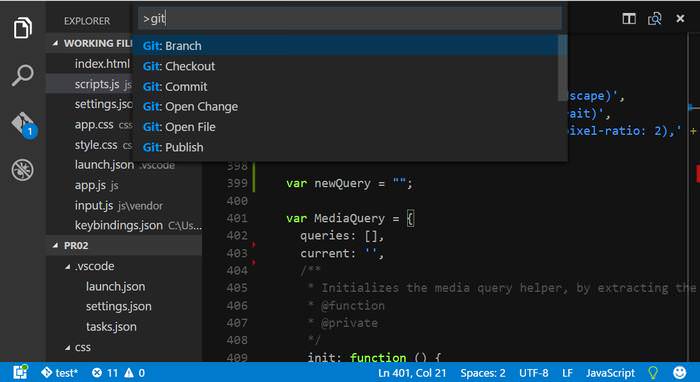The width and height of the screenshot is (700, 382).
Task: Click line number 401 in the gutter
Action: 237,218
